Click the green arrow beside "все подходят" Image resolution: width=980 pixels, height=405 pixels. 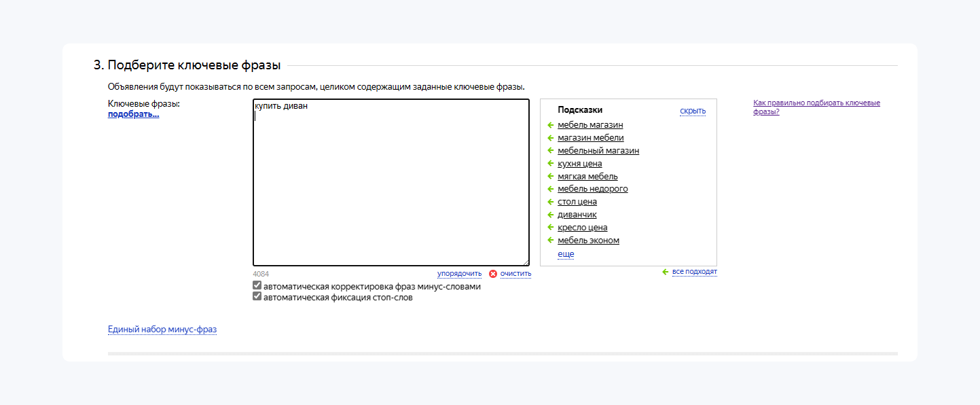[x=666, y=272]
